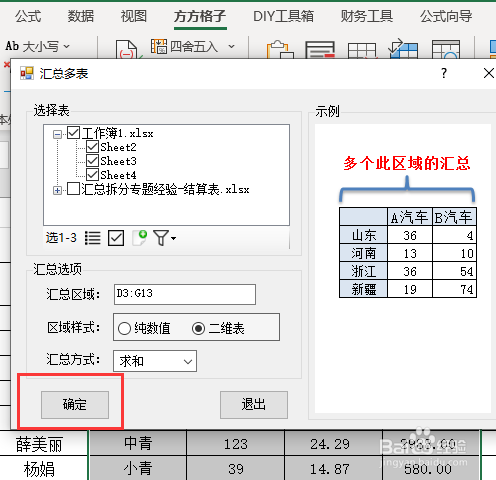Click the cell containing 杨娟
The image size is (496, 480).
click(44, 469)
